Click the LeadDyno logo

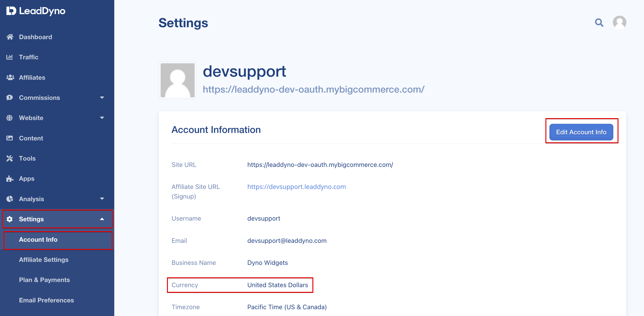(36, 11)
